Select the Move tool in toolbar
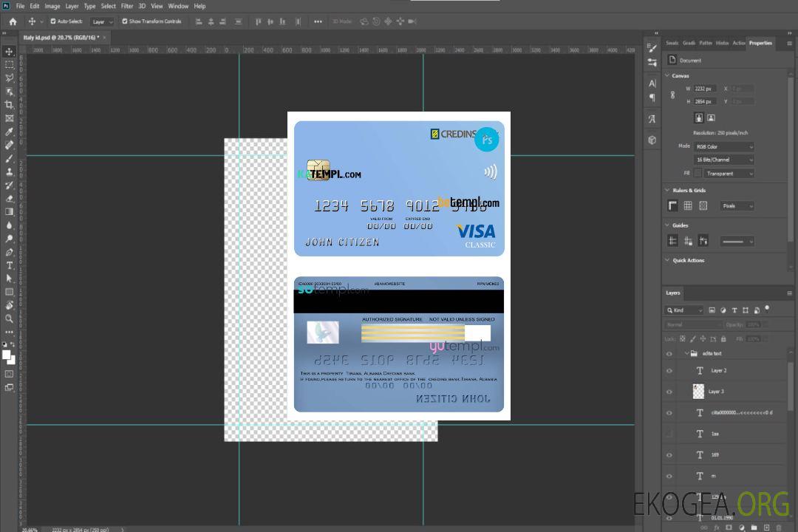 pyautogui.click(x=9, y=52)
